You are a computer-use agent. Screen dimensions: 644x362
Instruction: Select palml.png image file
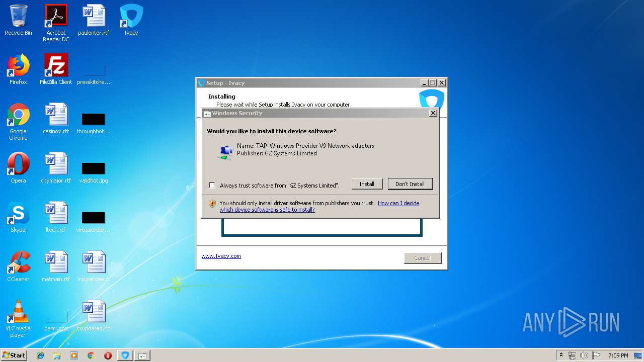click(56, 320)
